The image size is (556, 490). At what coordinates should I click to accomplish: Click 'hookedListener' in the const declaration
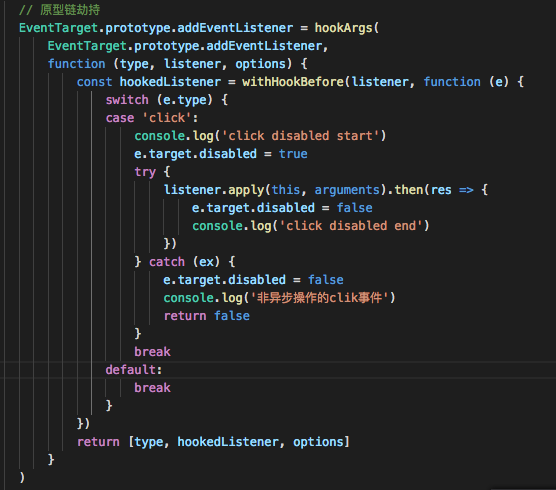pos(170,82)
